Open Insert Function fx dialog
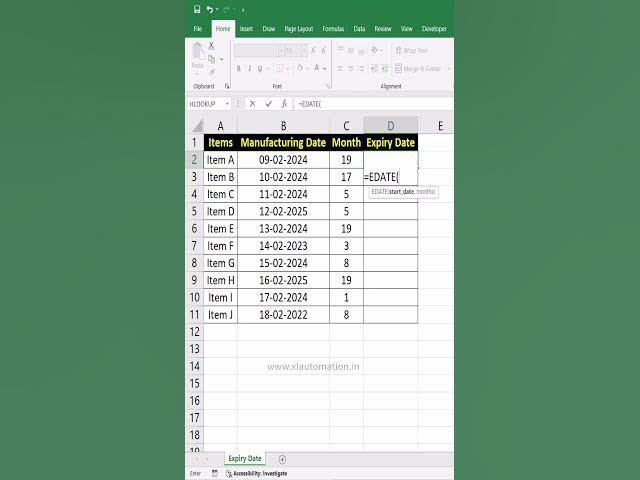 284,104
